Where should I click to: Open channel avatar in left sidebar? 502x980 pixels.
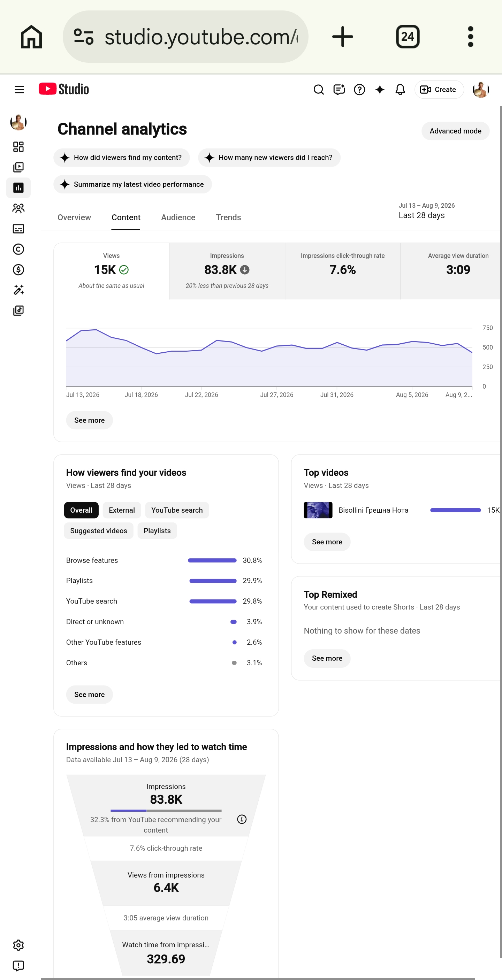(x=18, y=123)
